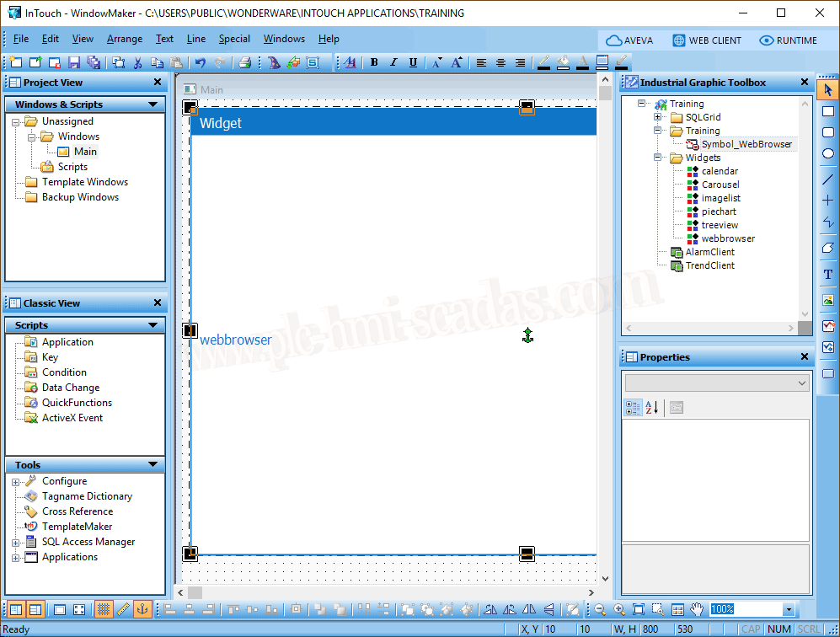
Task: Open the zoom percentage dropdown
Action: click(788, 609)
